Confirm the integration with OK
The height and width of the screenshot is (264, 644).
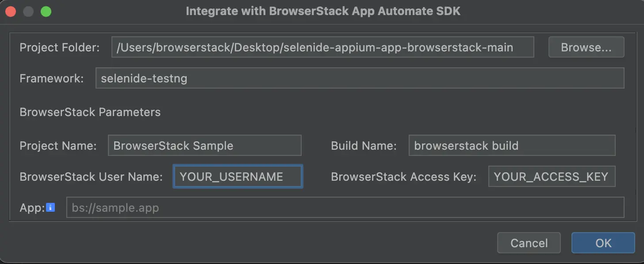(603, 243)
